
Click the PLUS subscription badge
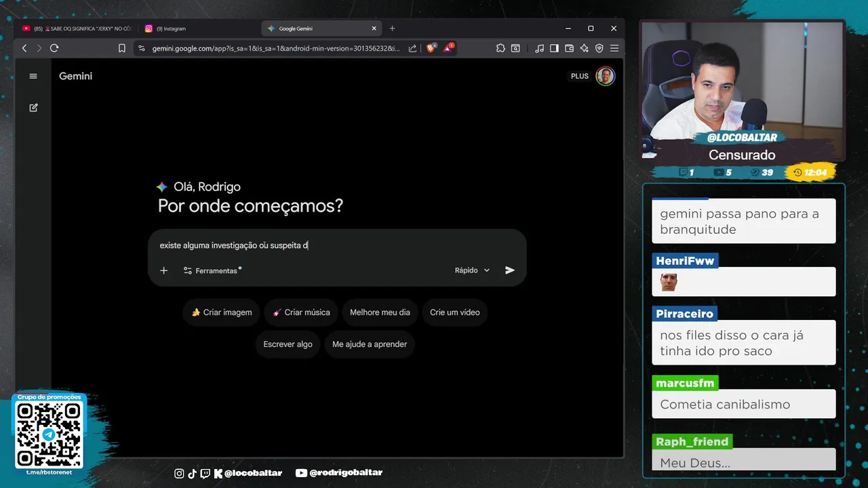580,76
